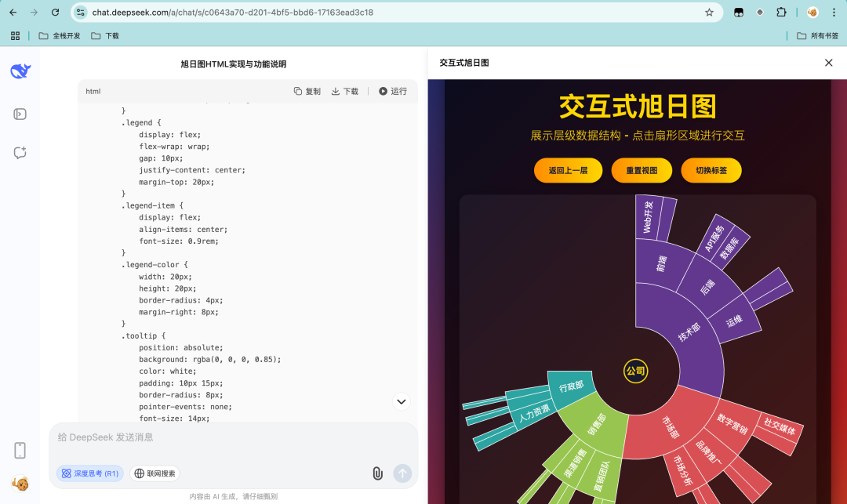Open the user avatar in DeepSeek sidebar

point(20,484)
